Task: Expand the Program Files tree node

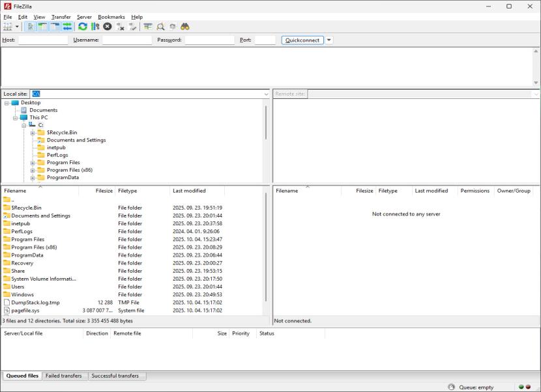Action: click(33, 163)
